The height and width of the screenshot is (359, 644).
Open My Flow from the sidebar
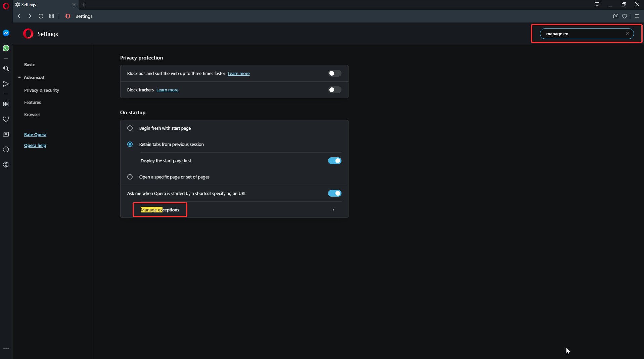pyautogui.click(x=6, y=84)
